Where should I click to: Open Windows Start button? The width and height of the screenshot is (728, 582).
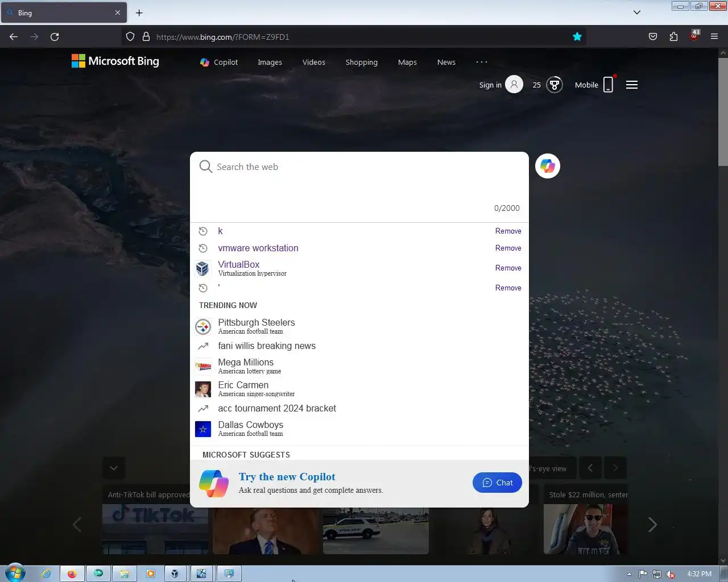(x=15, y=573)
